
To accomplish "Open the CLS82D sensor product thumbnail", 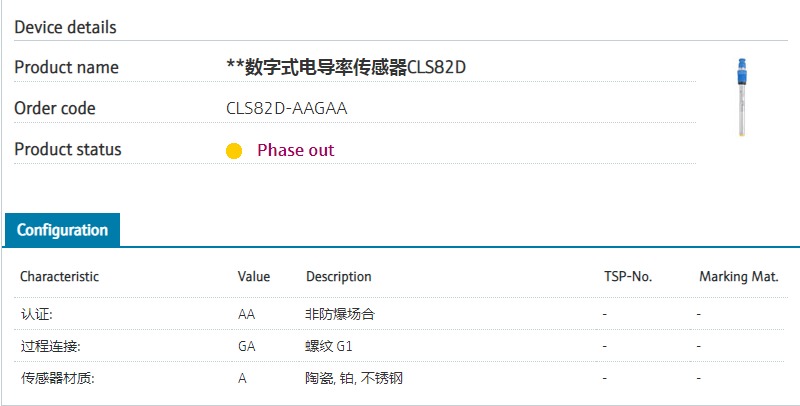I will (743, 96).
